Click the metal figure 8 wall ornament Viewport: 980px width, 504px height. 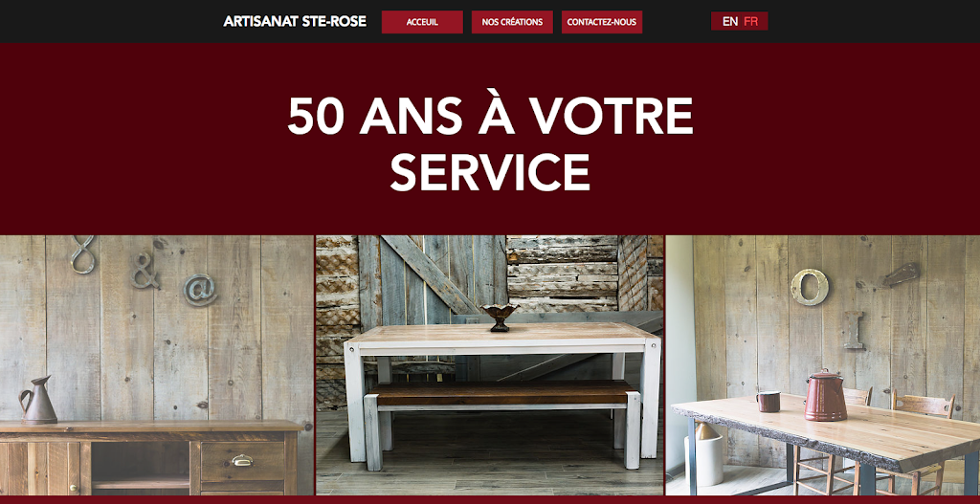point(82,253)
